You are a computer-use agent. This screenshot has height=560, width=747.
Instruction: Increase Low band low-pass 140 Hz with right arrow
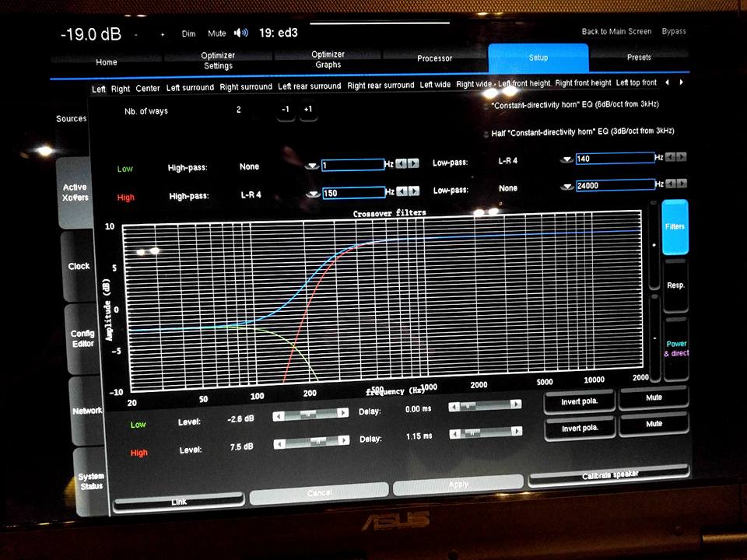[x=682, y=156]
